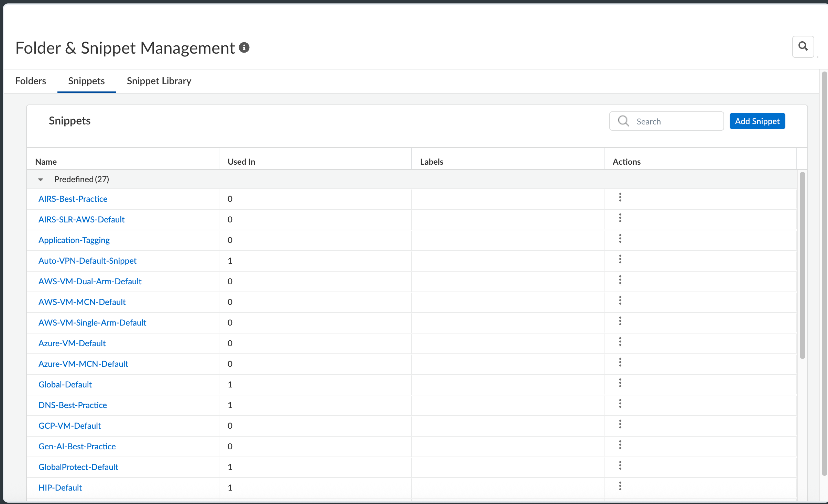Open the Application-Tagging snippet link
The width and height of the screenshot is (828, 504).
pos(74,240)
